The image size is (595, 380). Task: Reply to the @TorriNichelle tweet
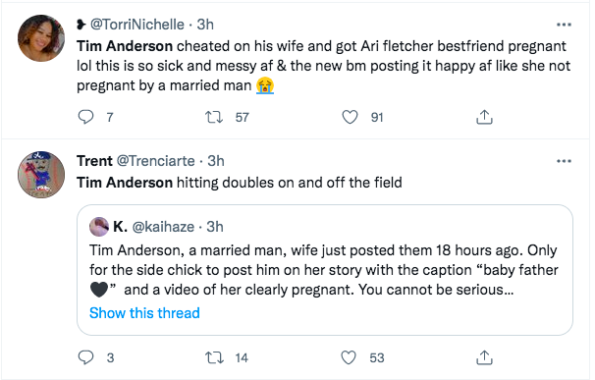pyautogui.click(x=86, y=117)
